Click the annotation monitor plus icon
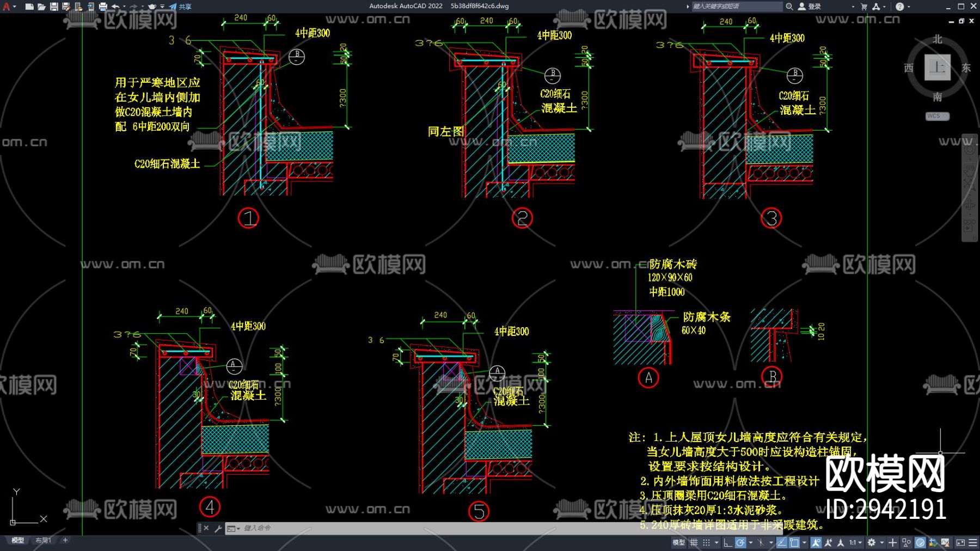This screenshot has height=551, width=980. point(892,542)
